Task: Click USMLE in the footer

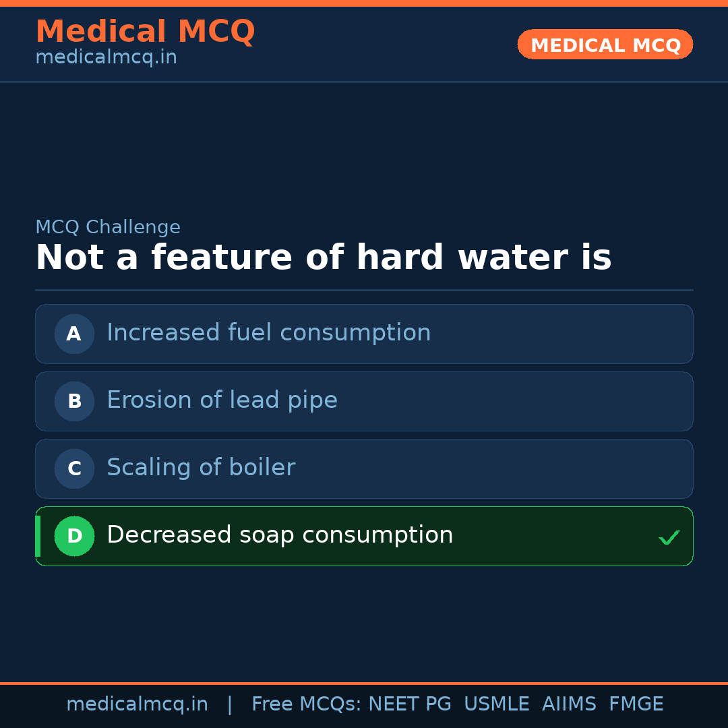Action: coord(496,704)
